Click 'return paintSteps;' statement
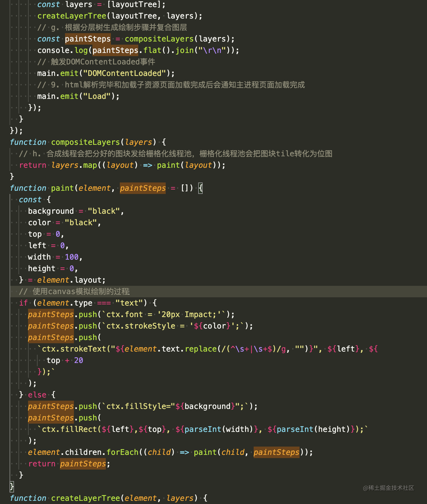Viewport: 427px width, 504px height. 69,464
